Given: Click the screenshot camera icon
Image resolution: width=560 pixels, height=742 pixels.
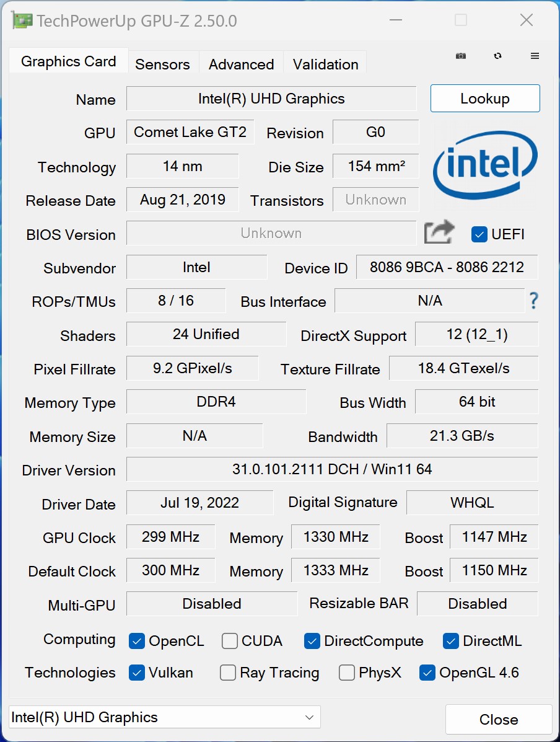Looking at the screenshot, I should [x=461, y=56].
